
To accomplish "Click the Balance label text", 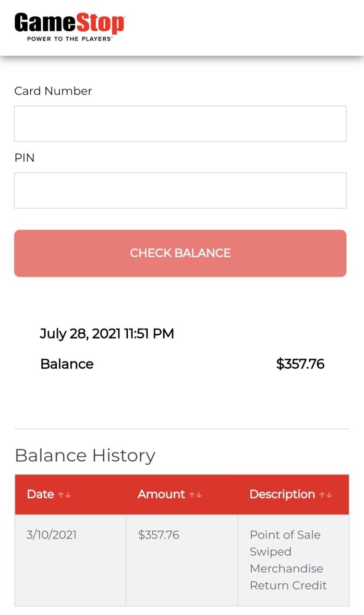I will 67,364.
